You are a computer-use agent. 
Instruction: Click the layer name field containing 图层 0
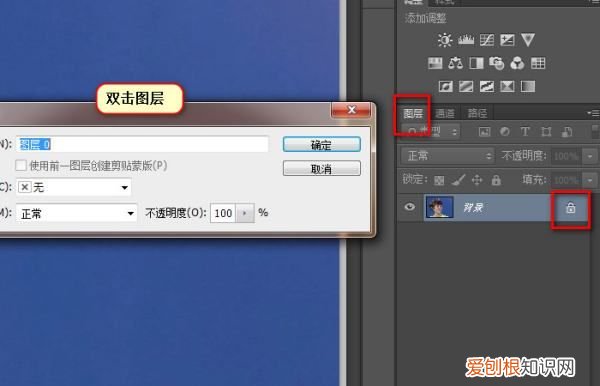pos(142,144)
